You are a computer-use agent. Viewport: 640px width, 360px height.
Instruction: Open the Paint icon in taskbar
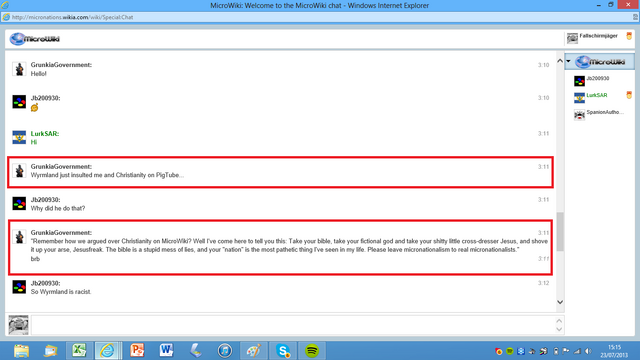coord(253,350)
